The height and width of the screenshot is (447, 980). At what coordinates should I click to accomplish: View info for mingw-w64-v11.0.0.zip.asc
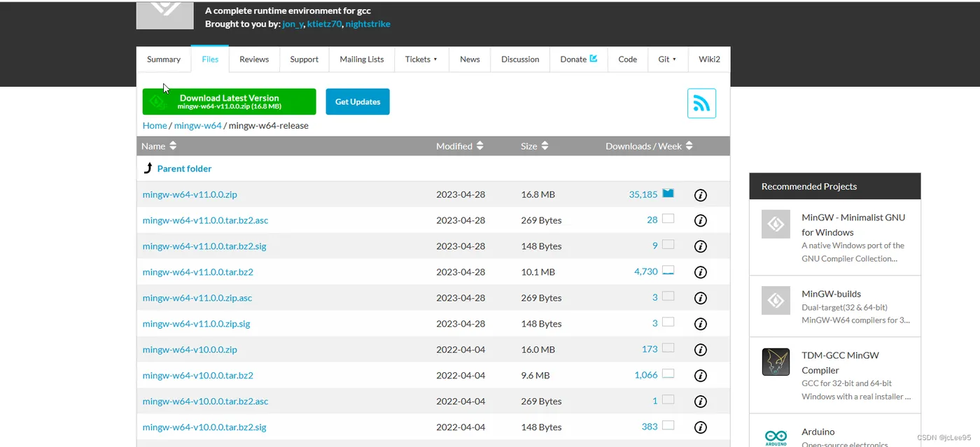[700, 299]
